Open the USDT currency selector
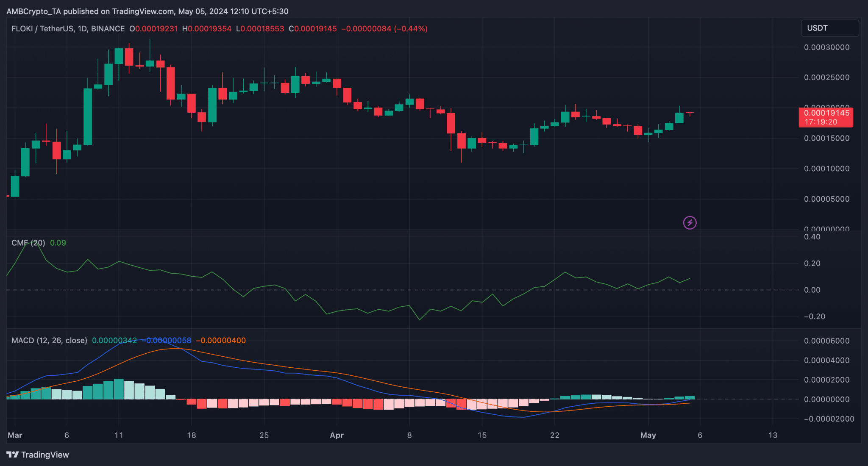868x466 pixels. [830, 28]
